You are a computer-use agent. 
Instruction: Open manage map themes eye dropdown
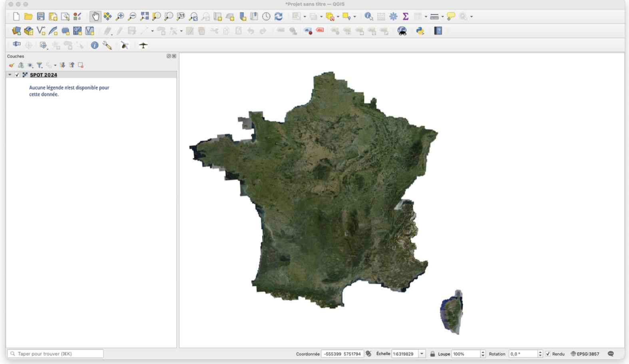tap(30, 65)
